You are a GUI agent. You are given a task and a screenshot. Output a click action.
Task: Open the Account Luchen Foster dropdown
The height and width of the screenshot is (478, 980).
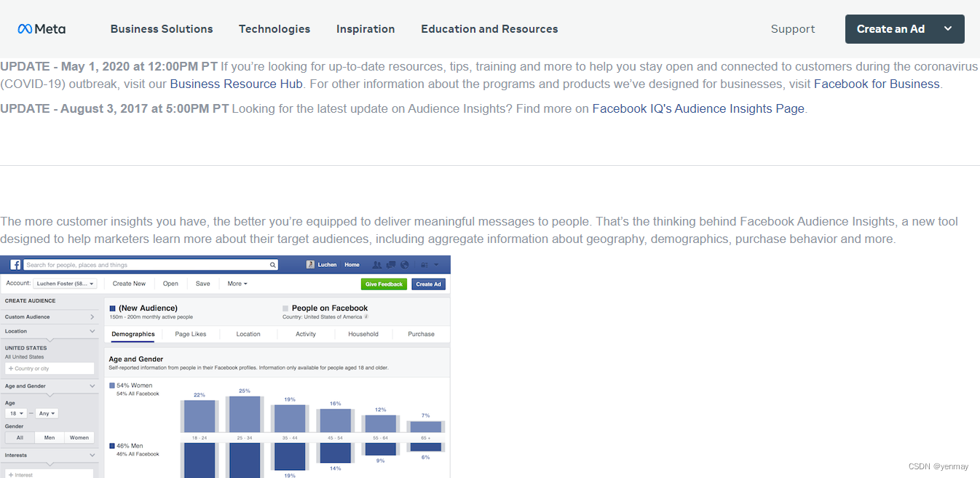tap(65, 284)
